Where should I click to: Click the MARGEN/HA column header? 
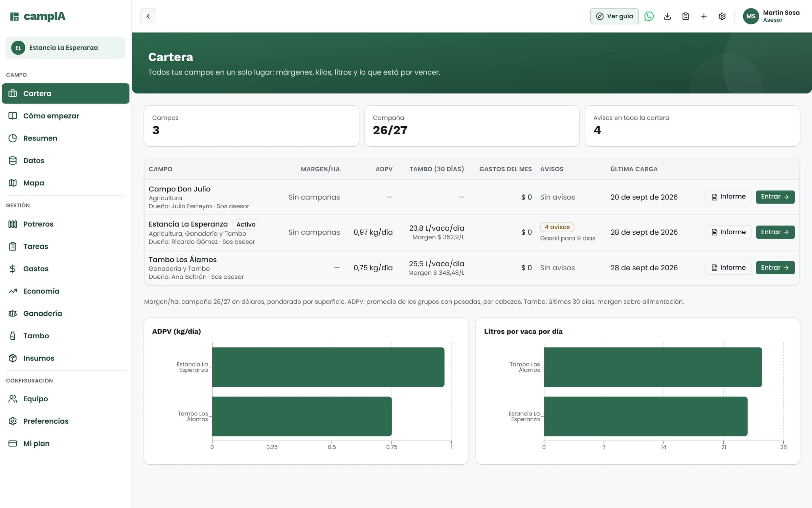[x=320, y=169]
